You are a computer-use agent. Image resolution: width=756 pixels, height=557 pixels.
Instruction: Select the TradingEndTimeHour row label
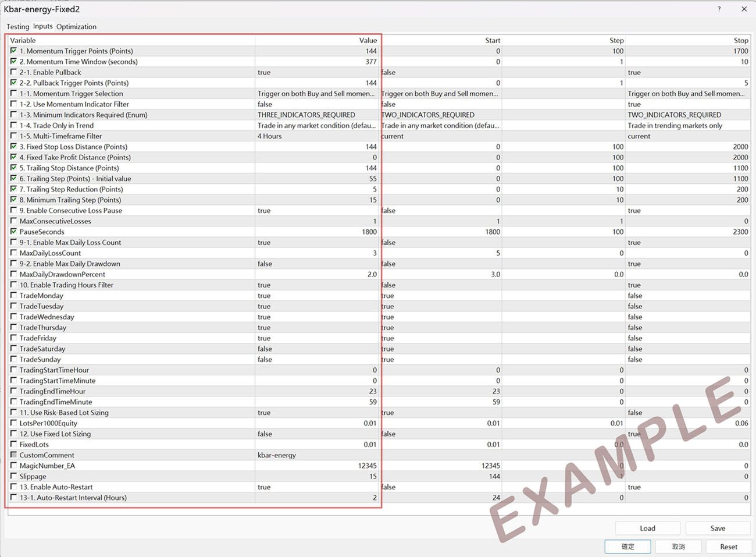tap(52, 392)
